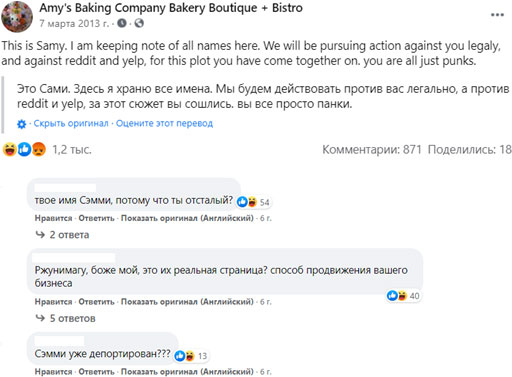Like the first comment via "Нравится"

point(53,218)
